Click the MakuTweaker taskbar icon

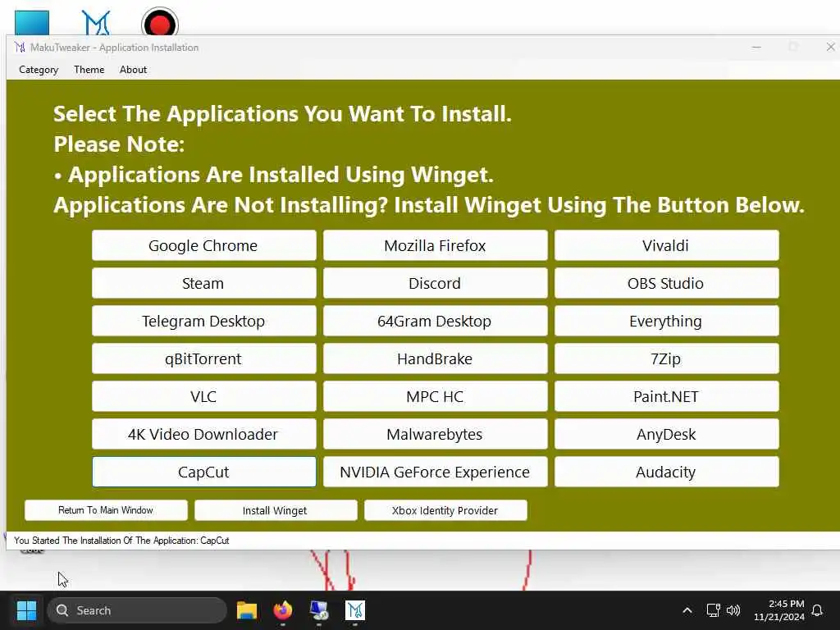pyautogui.click(x=354, y=610)
